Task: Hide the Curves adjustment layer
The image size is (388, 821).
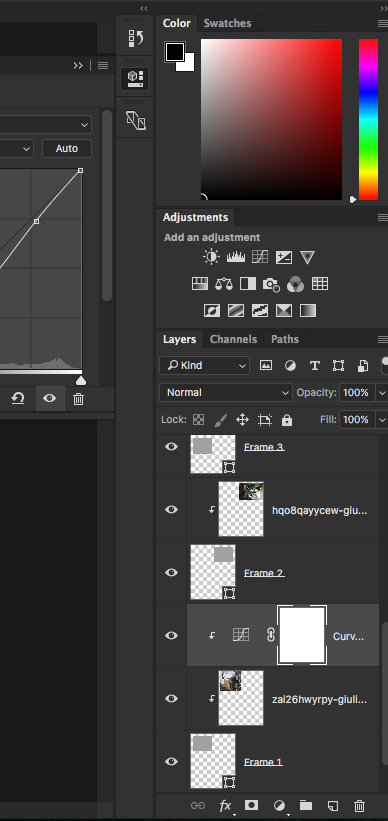Action: (171, 635)
